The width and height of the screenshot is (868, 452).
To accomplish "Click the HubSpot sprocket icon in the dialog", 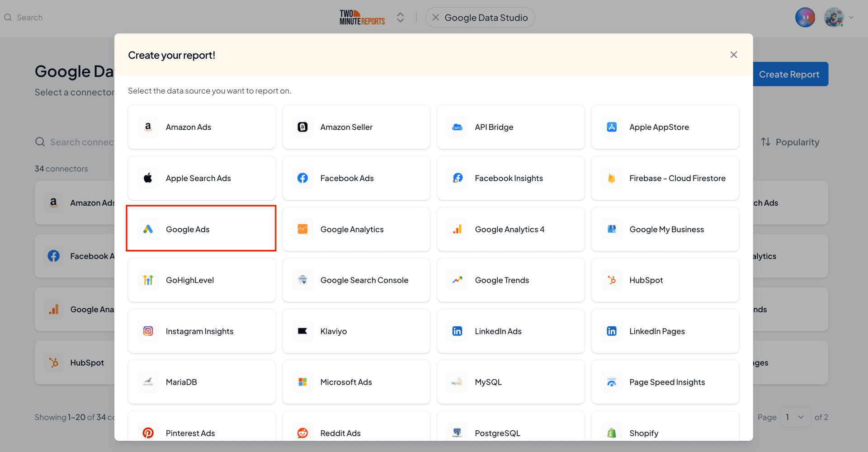I will coord(612,280).
